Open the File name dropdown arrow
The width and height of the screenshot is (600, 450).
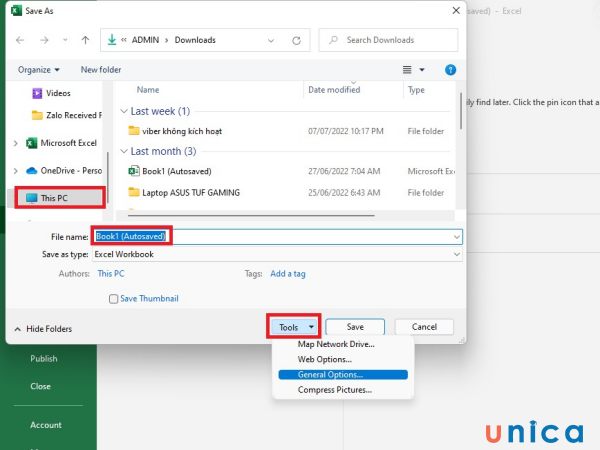coord(457,237)
